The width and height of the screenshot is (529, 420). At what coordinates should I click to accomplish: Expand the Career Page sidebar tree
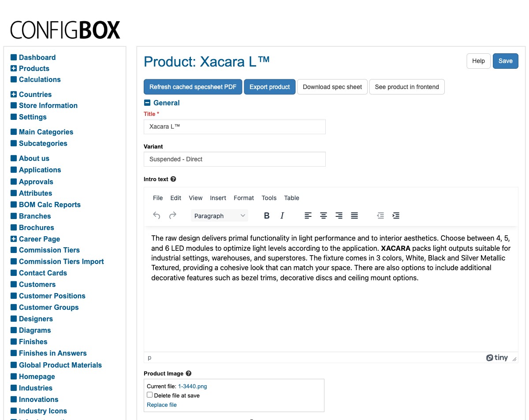pos(14,239)
